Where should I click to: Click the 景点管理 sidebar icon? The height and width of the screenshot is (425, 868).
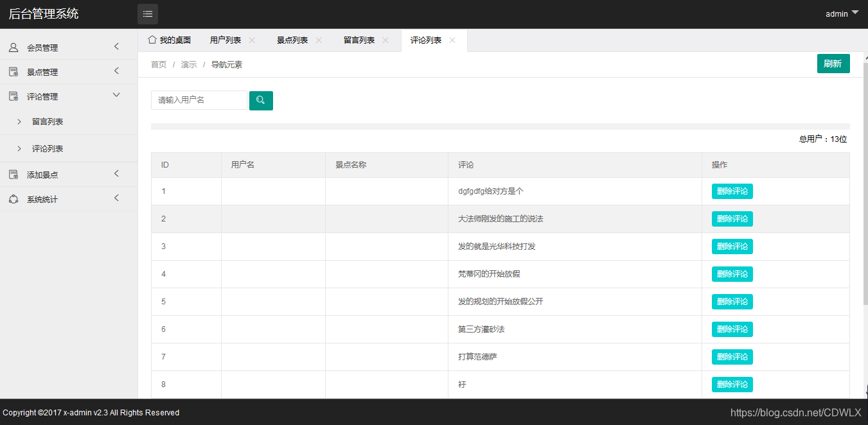click(13, 72)
